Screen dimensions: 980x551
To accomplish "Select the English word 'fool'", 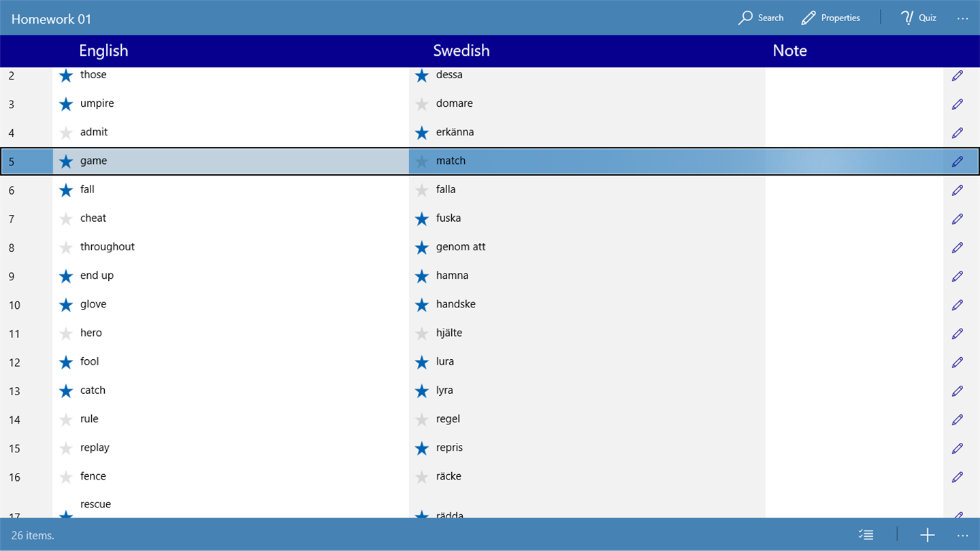I will pyautogui.click(x=89, y=361).
